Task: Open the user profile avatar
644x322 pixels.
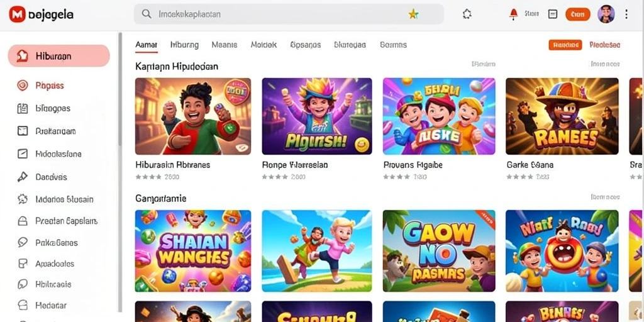Action: [x=606, y=14]
